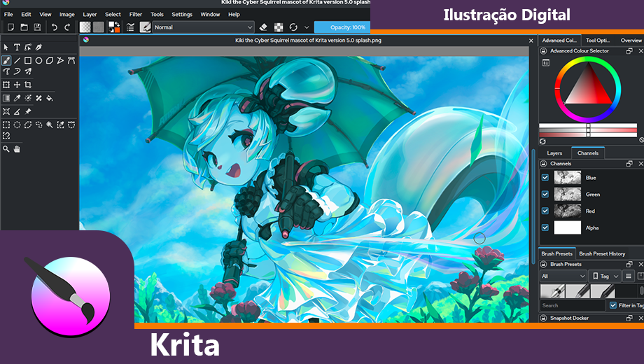Toggle Eraser mode in the toolbar
The image size is (644, 364).
tap(263, 27)
